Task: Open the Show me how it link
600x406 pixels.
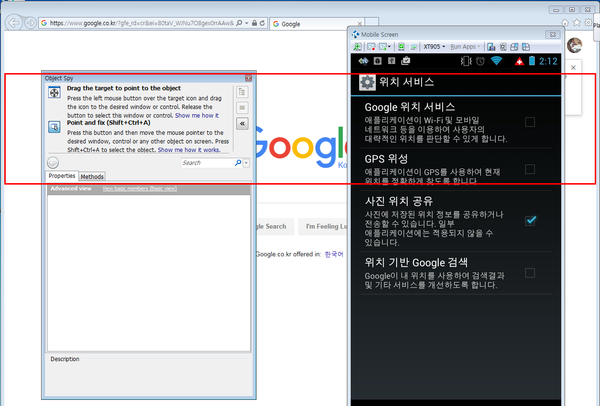Action: point(197,115)
